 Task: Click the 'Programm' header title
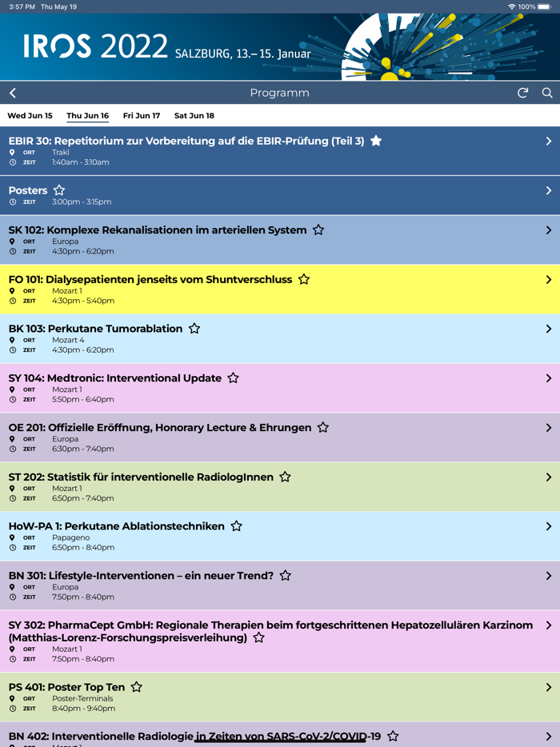tap(280, 93)
